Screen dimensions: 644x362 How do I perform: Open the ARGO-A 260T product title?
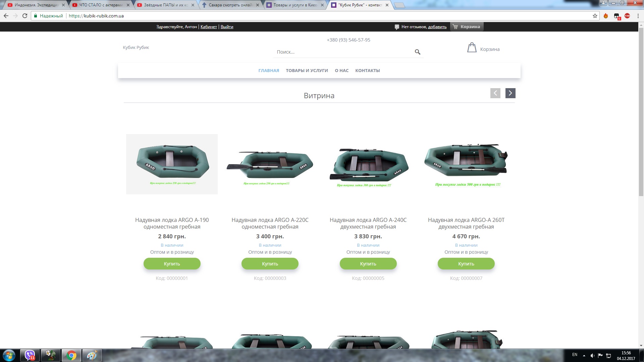coord(466,223)
